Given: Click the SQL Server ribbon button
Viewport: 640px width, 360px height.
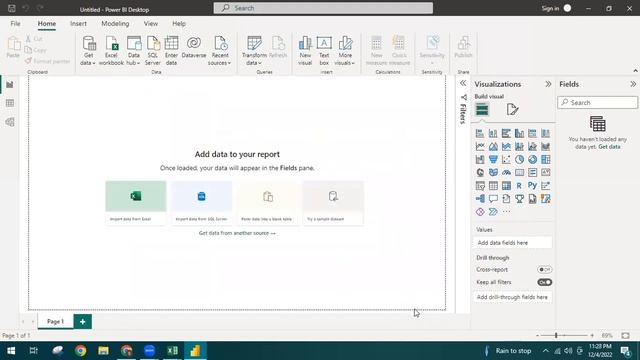Looking at the screenshot, I should [x=153, y=51].
